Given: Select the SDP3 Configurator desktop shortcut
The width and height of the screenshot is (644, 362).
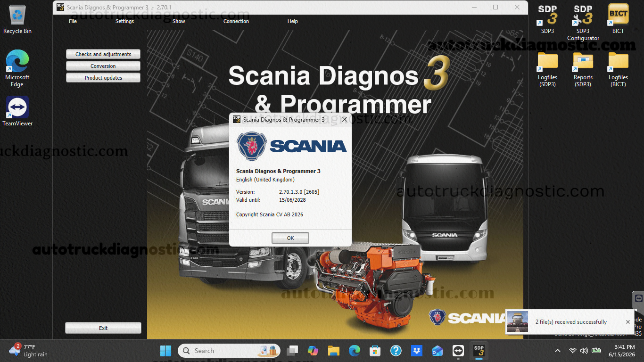Looking at the screenshot, I should [583, 23].
